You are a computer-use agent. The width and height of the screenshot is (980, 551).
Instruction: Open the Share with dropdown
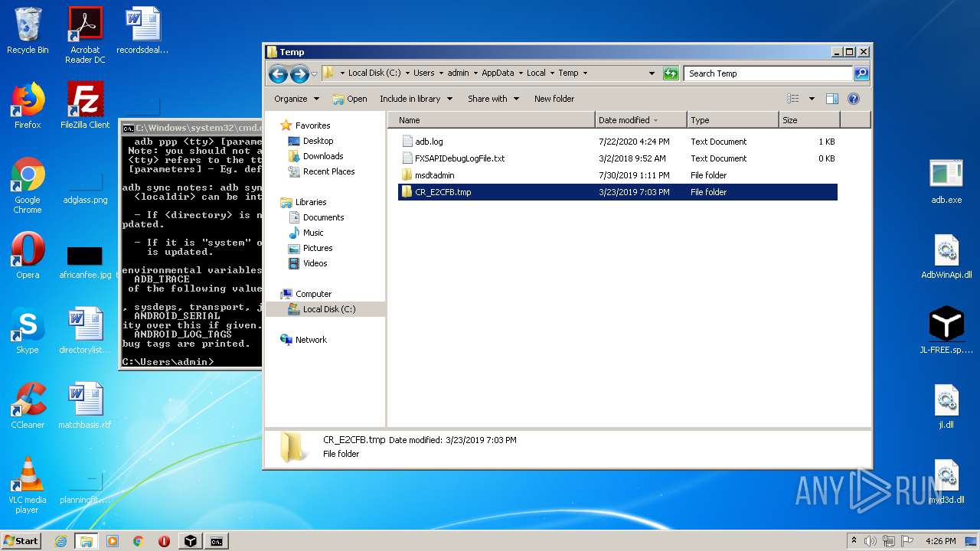493,99
